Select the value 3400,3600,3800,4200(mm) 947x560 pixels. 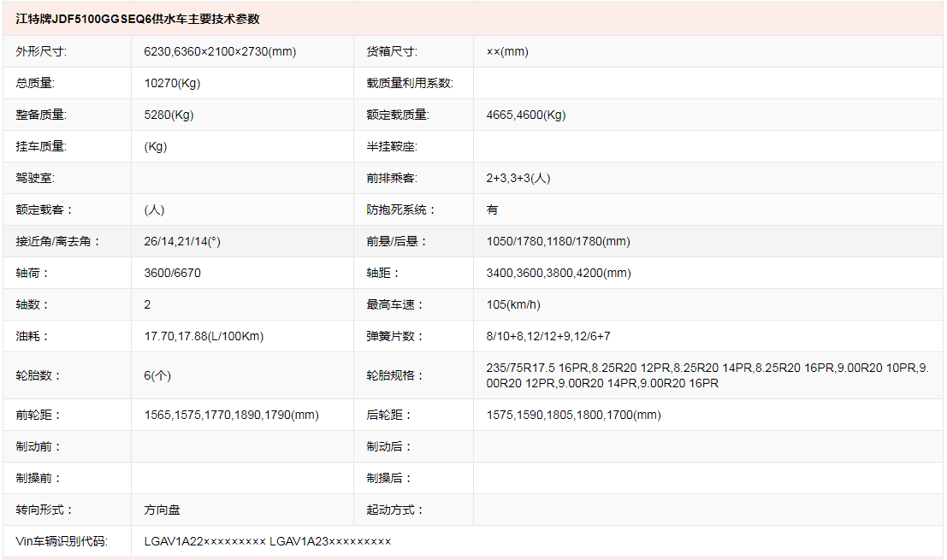[559, 274]
